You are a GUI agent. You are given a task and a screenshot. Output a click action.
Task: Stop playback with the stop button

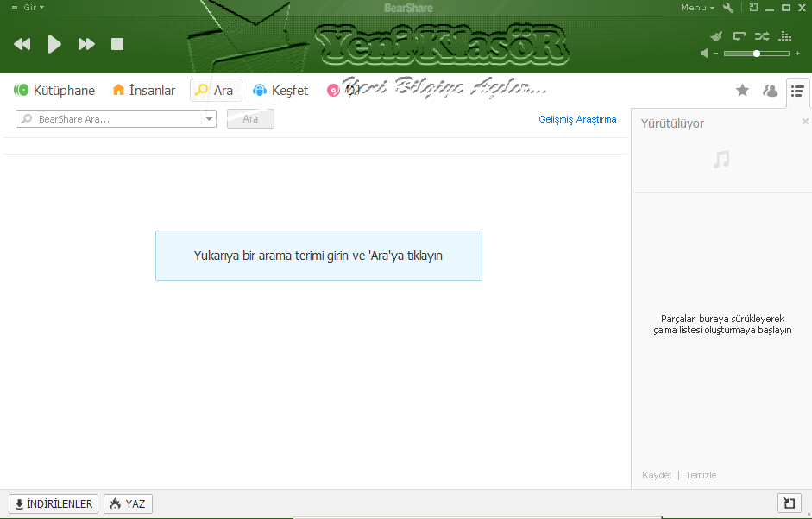(x=117, y=44)
